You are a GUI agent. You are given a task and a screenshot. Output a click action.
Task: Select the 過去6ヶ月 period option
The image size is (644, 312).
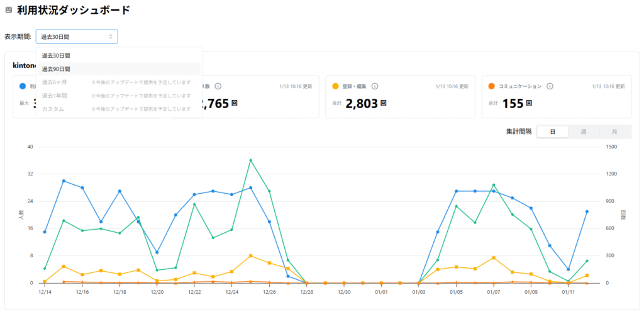54,82
